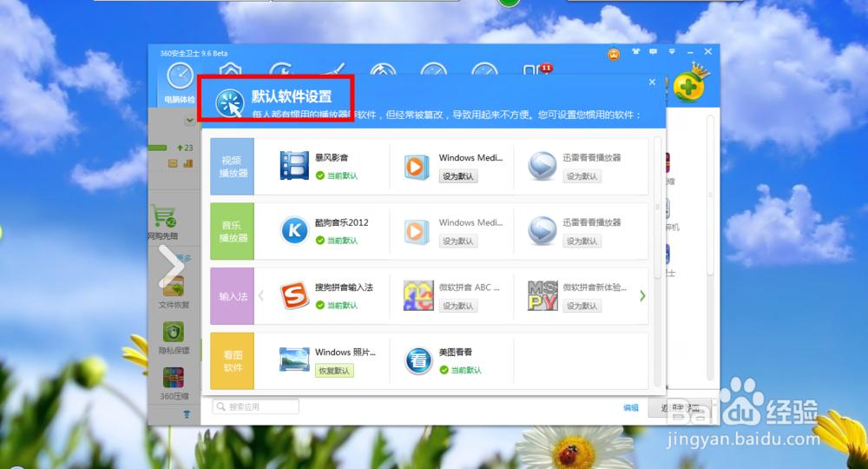Select the 视频播放器 category tab

click(232, 166)
